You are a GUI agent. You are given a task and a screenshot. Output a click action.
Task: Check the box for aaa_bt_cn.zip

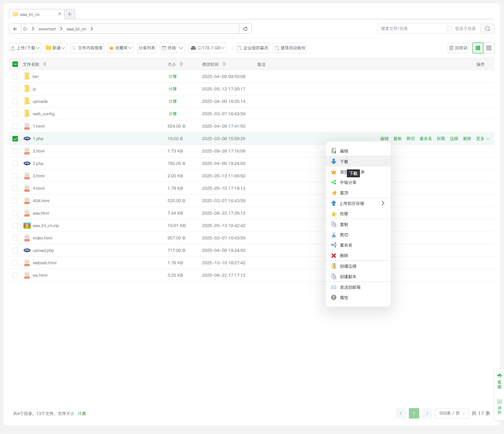[x=15, y=226]
